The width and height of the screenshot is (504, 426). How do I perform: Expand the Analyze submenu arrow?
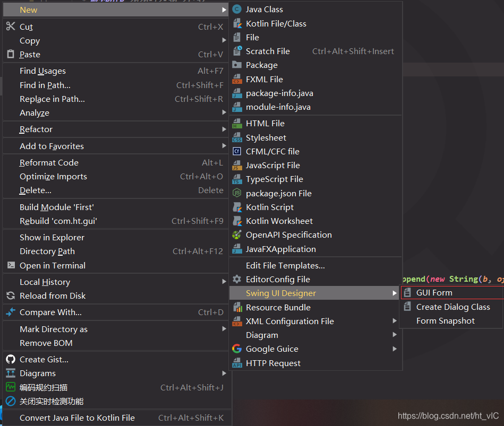tap(224, 112)
